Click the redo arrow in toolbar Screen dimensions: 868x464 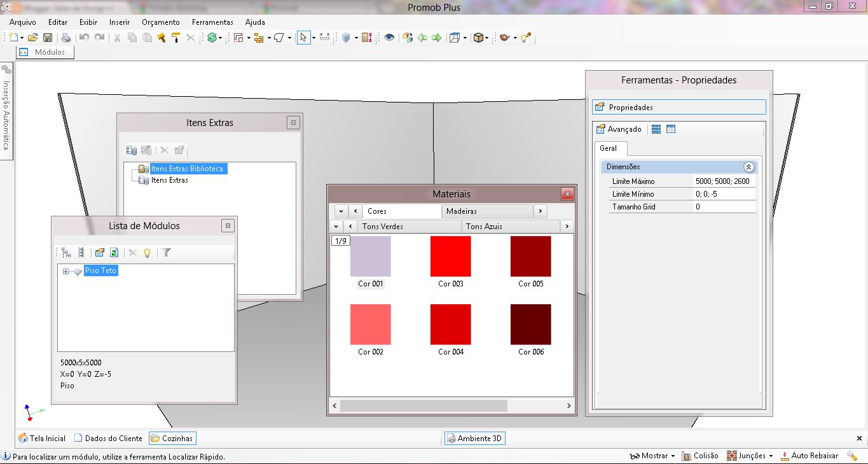coord(99,38)
